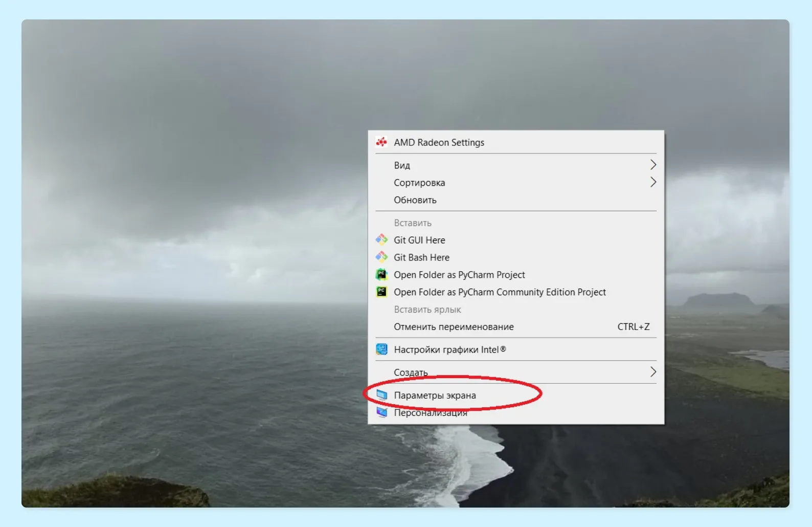This screenshot has width=812, height=527.
Task: Open Настройки графики Intel
Action: pyautogui.click(x=516, y=349)
